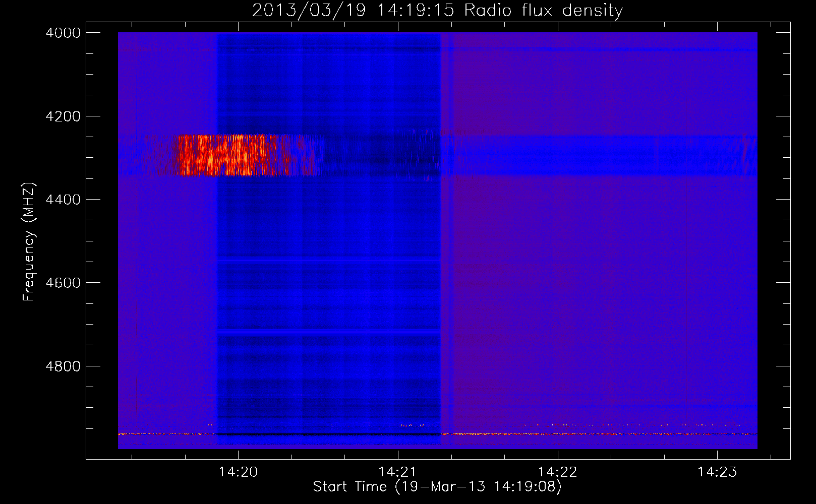
Task: Select the 4600 frequency tick label
Action: [x=63, y=283]
